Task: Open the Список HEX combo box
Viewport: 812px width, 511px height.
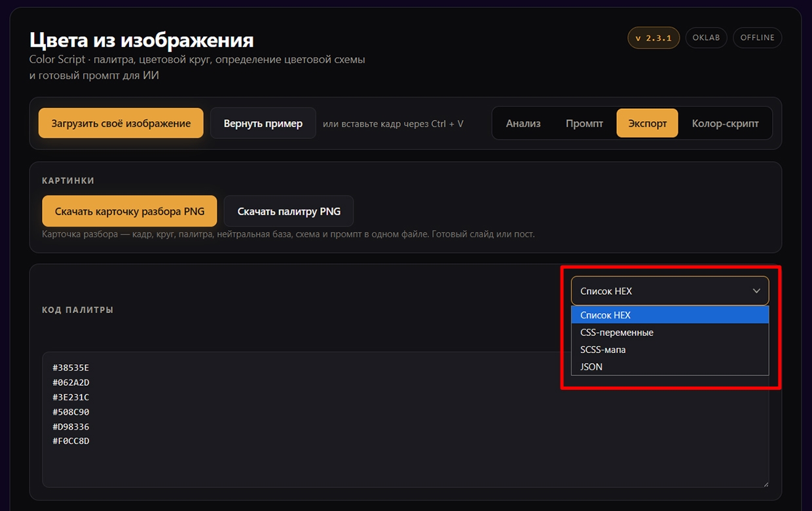Action: coord(670,291)
